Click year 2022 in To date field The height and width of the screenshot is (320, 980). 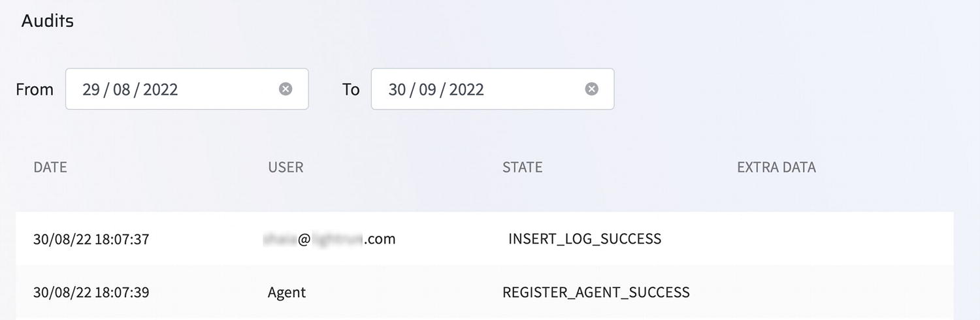click(466, 89)
